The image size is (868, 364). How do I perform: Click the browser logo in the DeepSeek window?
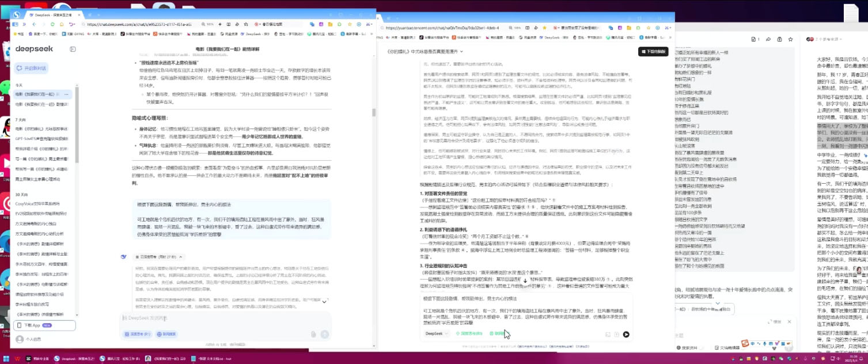click(17, 15)
